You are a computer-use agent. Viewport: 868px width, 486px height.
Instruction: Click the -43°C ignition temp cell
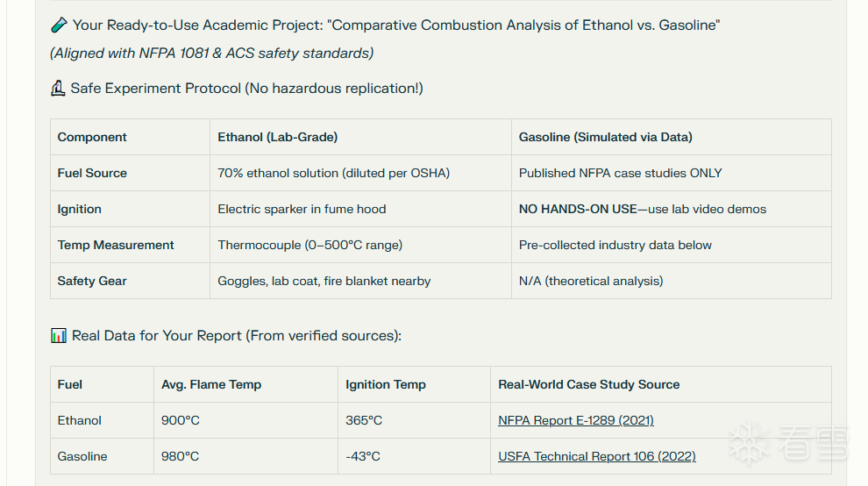[x=364, y=456]
